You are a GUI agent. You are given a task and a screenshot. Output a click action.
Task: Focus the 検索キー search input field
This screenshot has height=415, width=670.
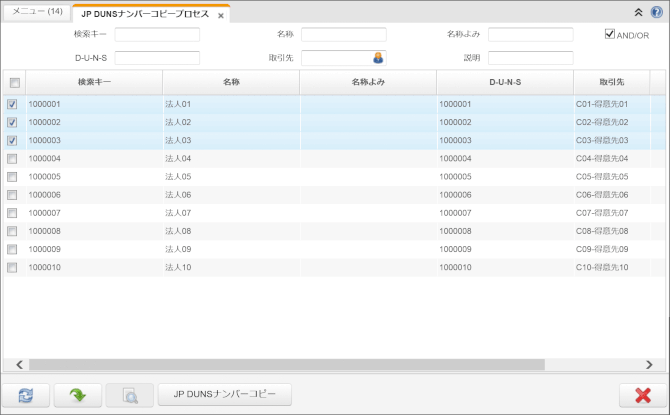click(x=157, y=34)
